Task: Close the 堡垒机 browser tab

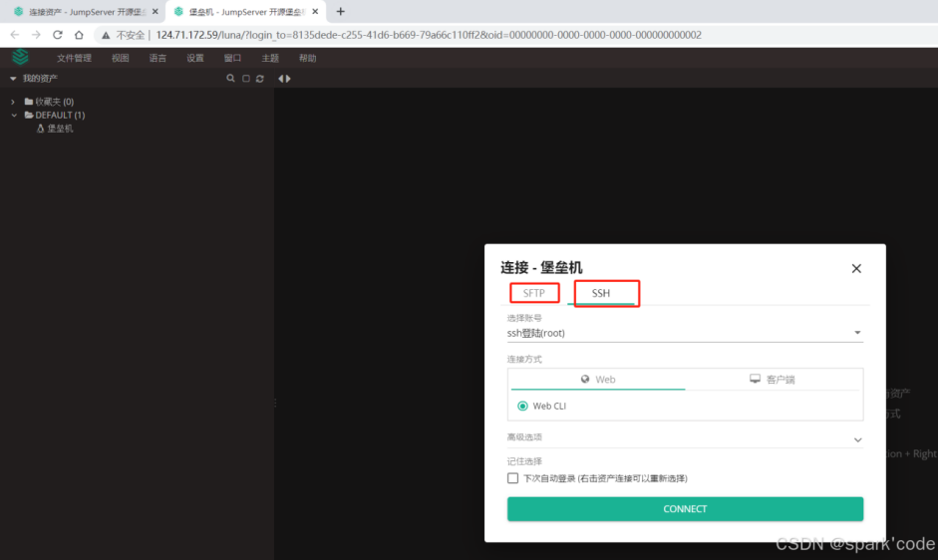Action: tap(315, 11)
